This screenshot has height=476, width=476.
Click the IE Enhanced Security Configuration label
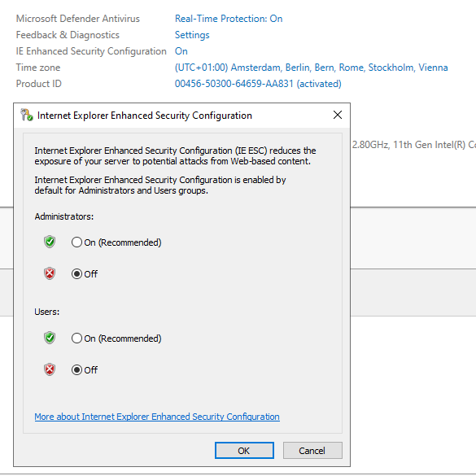tap(91, 51)
